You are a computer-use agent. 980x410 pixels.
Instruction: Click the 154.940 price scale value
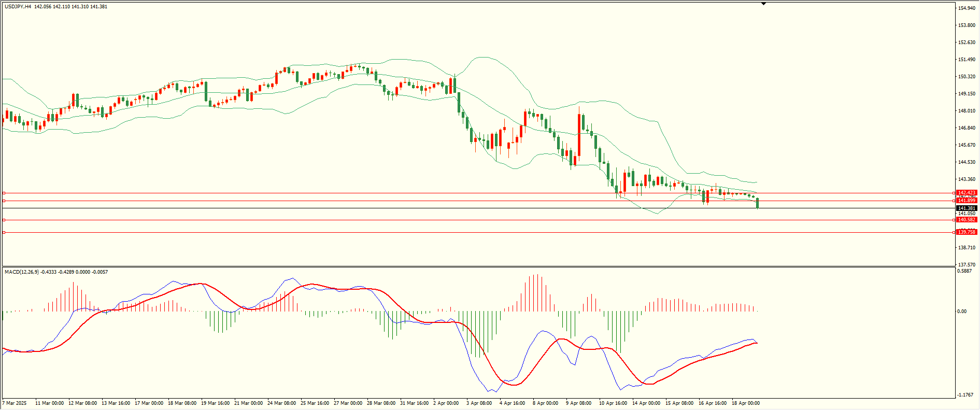[x=967, y=8]
